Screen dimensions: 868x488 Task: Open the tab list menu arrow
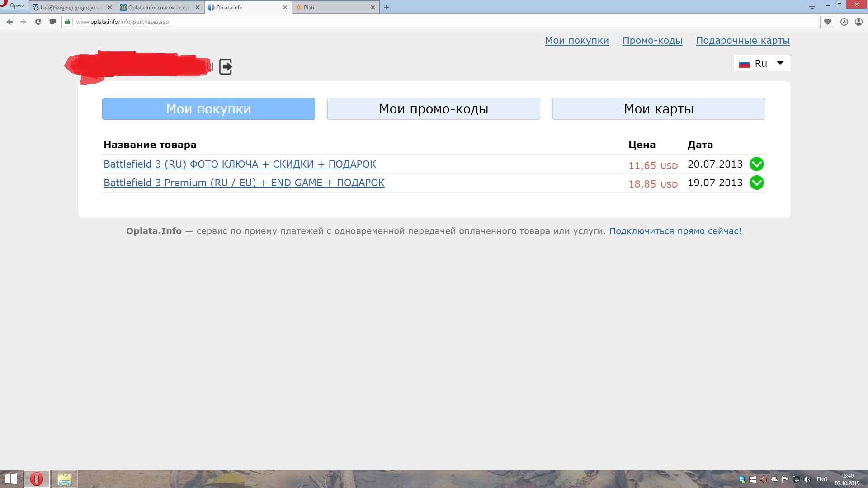pyautogui.click(x=812, y=7)
